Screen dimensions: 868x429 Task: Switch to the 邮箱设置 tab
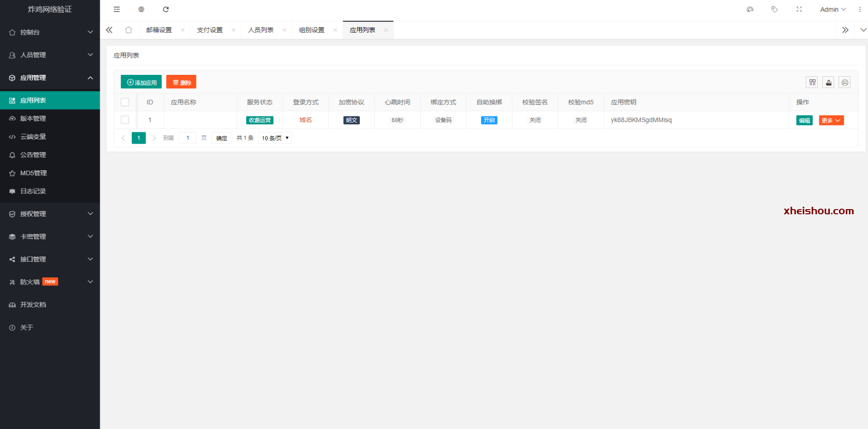coord(159,30)
